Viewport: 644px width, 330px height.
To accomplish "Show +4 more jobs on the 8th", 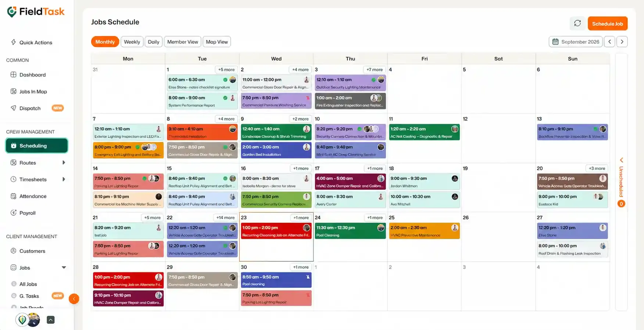I will tap(226, 119).
